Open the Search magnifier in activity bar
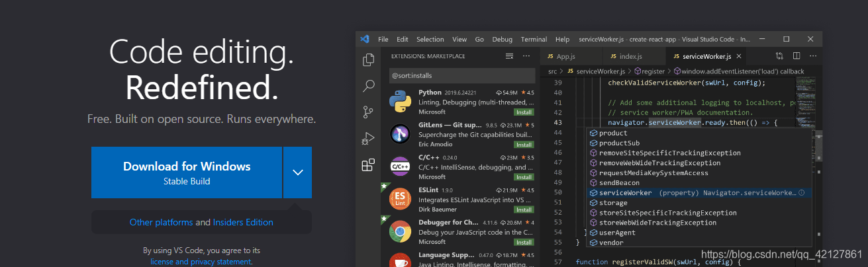The height and width of the screenshot is (267, 868). tap(368, 86)
